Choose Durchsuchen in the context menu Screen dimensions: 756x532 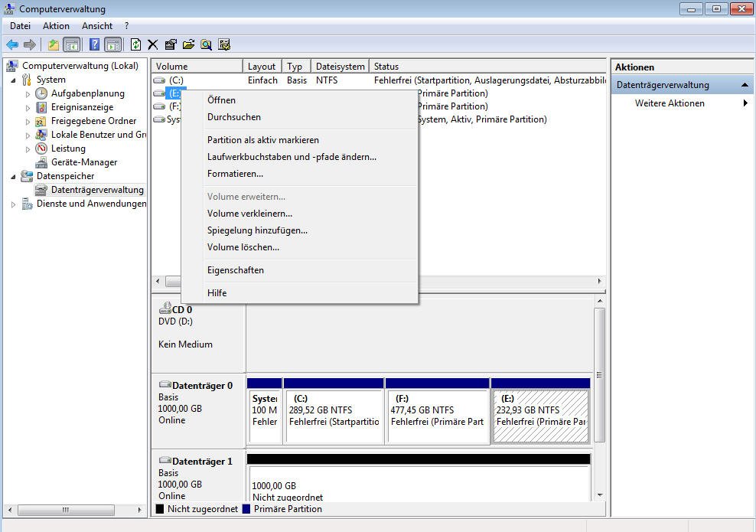299,117
